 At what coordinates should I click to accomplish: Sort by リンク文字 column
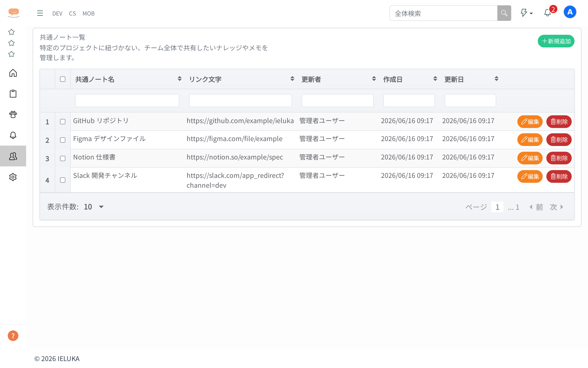[292, 79]
